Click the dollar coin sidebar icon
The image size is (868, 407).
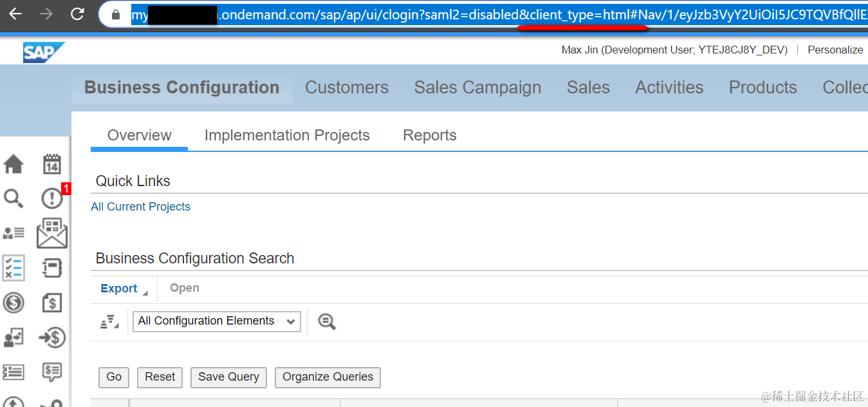click(14, 302)
